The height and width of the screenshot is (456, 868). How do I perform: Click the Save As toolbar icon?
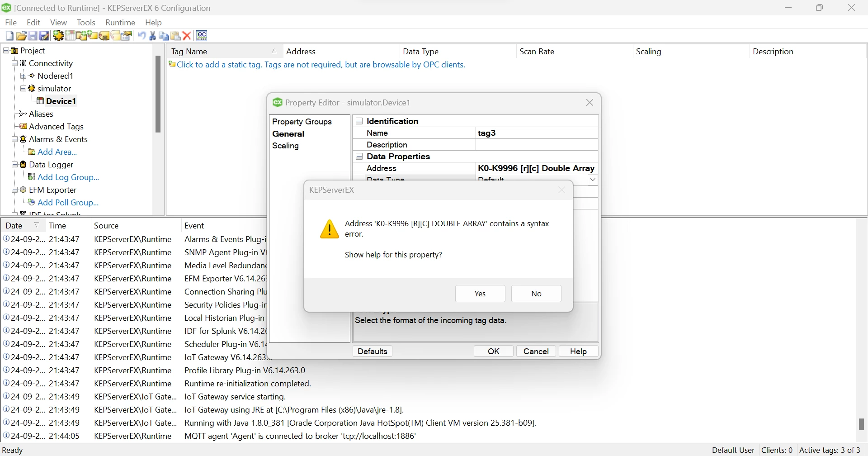pyautogui.click(x=45, y=36)
